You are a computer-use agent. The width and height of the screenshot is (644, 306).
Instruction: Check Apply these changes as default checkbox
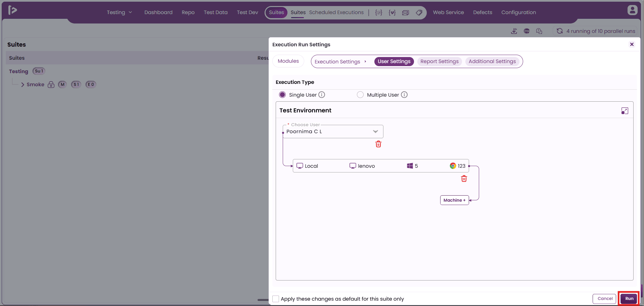coord(276,299)
